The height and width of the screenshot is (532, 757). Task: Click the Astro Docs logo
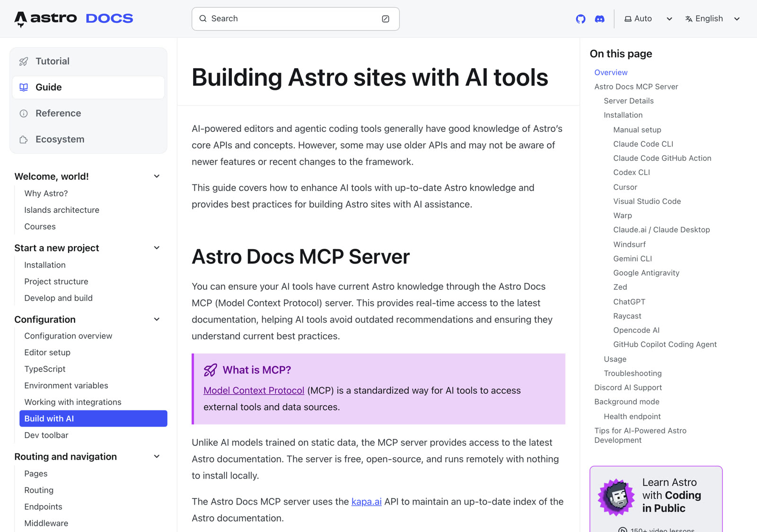[x=74, y=19]
